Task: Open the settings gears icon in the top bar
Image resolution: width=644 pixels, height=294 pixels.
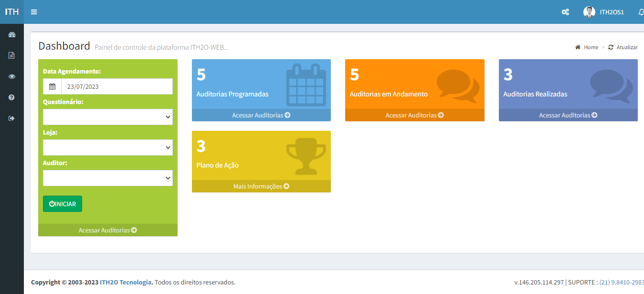Action: (565, 11)
